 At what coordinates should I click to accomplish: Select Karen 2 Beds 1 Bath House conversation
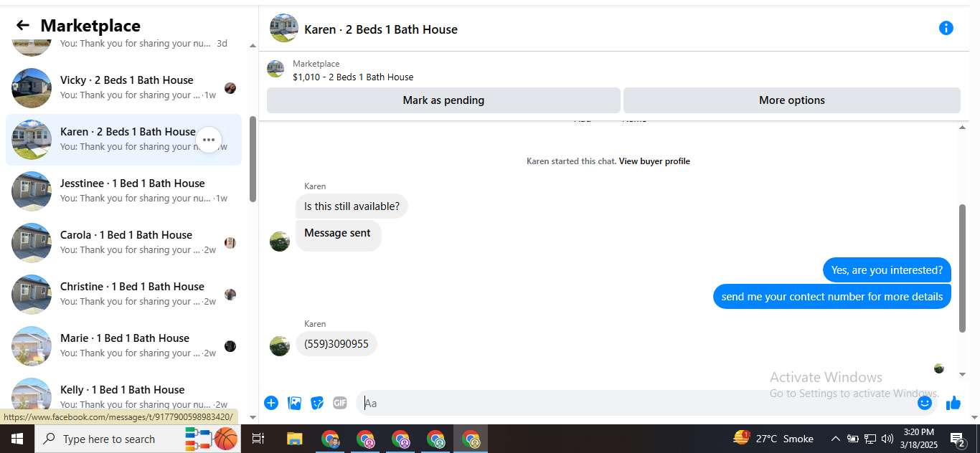123,140
